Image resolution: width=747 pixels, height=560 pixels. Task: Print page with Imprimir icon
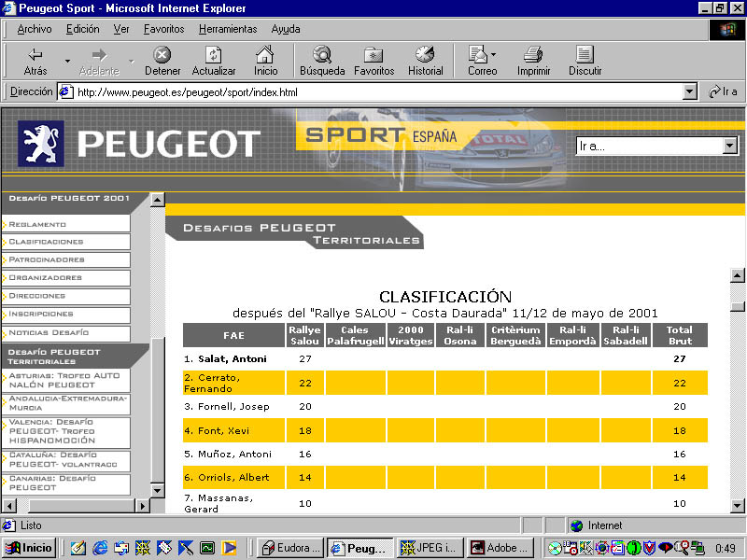click(x=533, y=55)
